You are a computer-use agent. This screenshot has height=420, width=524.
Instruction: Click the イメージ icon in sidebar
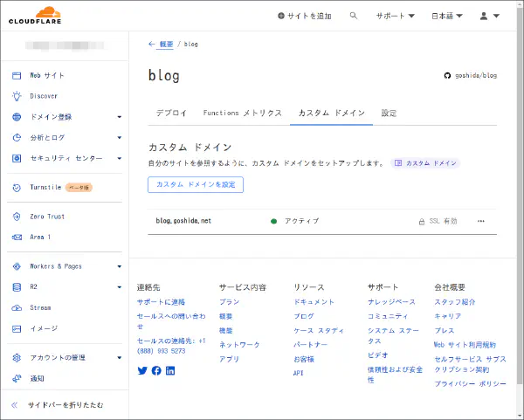point(17,329)
